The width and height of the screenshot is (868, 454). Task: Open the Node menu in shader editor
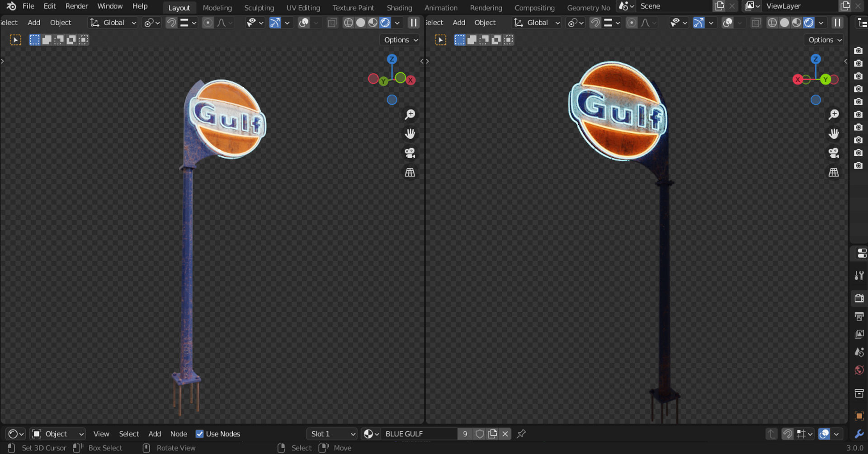click(x=179, y=434)
